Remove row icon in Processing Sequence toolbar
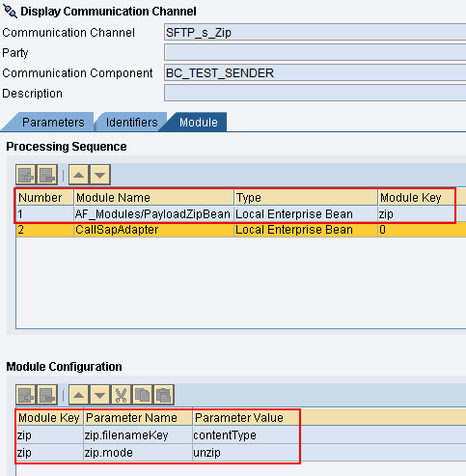Viewport: 466px width, 476px height. (47, 175)
